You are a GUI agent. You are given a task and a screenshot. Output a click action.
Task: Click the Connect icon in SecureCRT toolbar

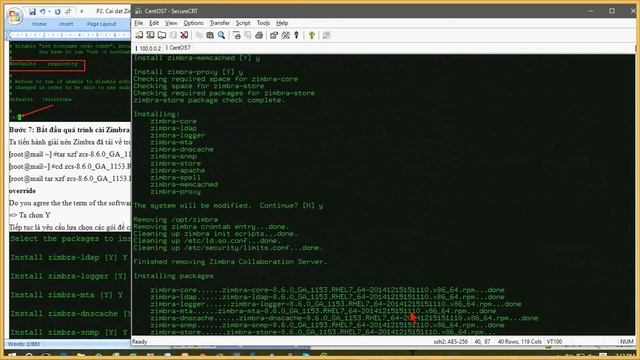click(139, 35)
